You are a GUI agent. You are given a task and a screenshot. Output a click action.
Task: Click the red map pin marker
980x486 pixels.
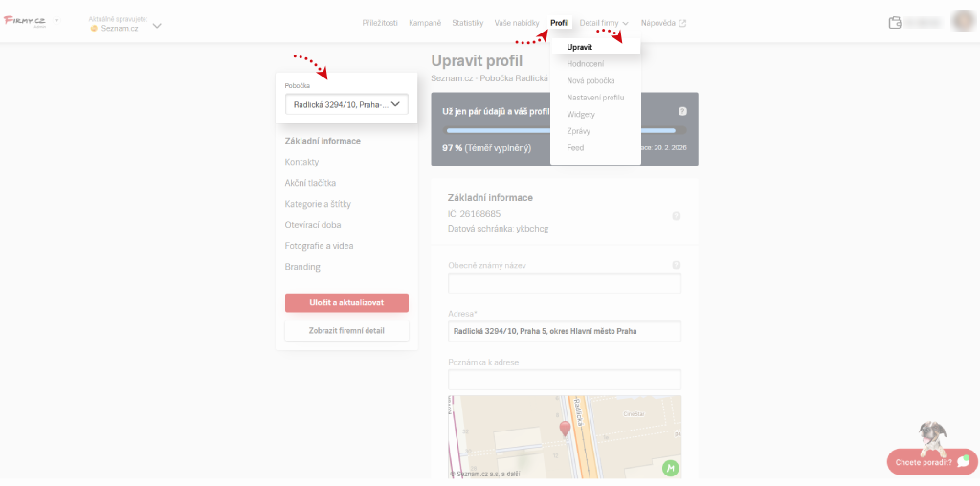click(565, 429)
